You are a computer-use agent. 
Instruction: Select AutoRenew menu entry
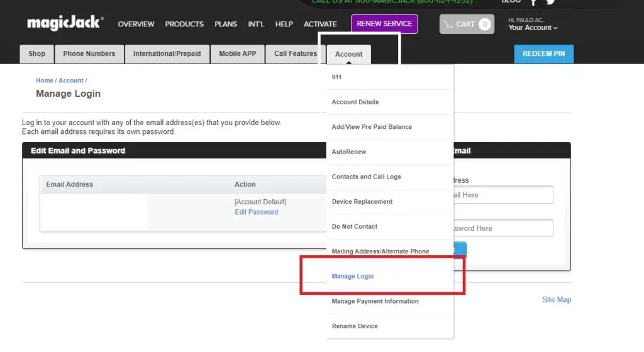(x=349, y=151)
